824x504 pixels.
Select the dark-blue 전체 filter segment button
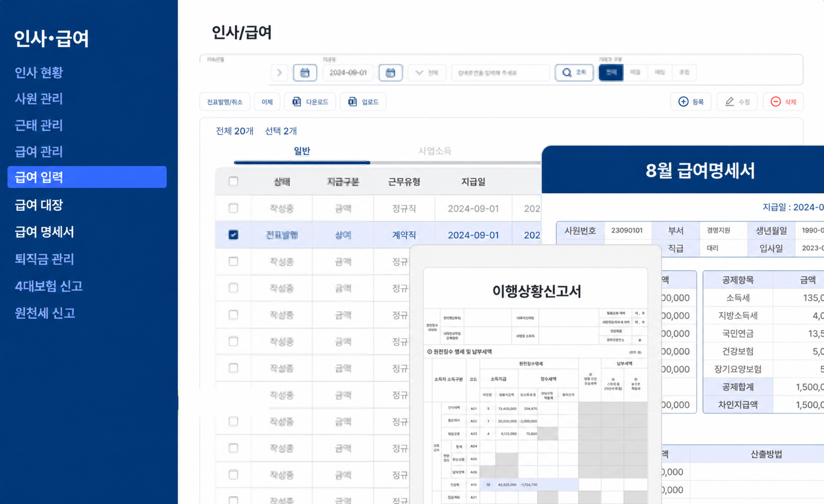click(611, 72)
